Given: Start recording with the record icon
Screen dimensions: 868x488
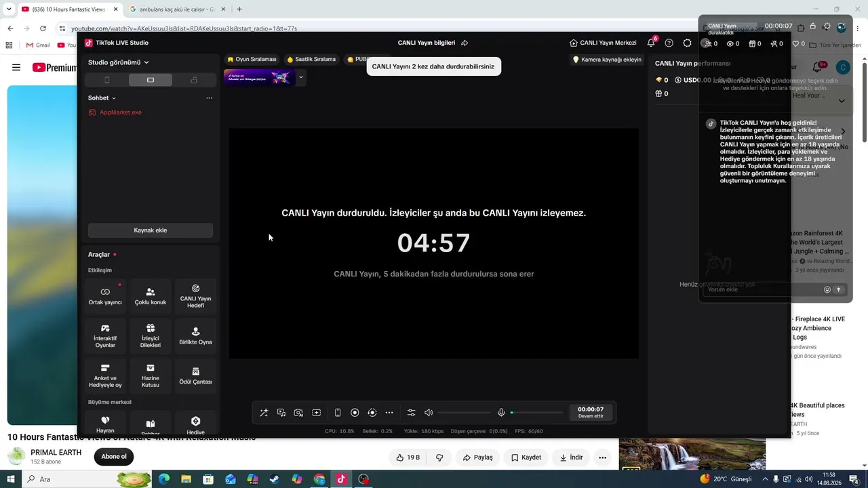Looking at the screenshot, I should (355, 413).
